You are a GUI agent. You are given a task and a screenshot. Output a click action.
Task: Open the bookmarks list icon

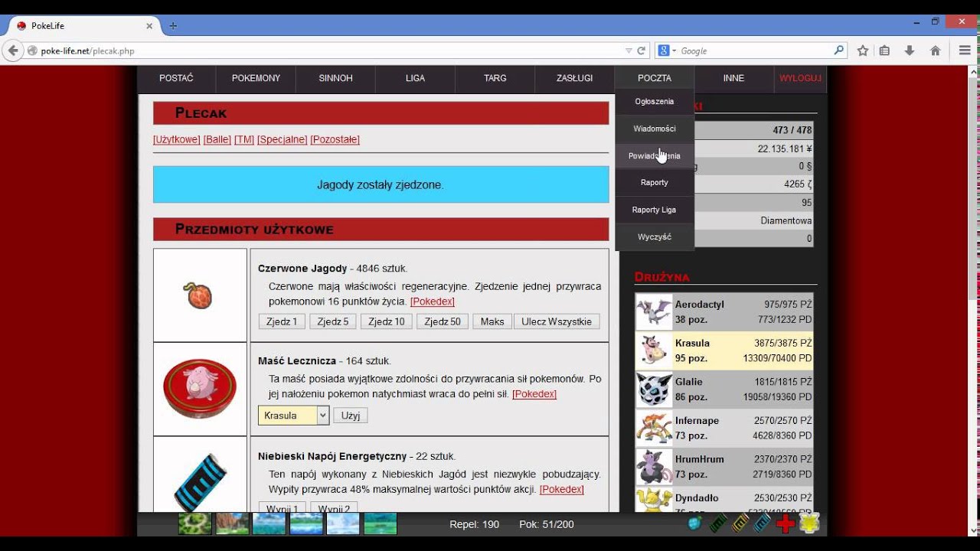pyautogui.click(x=884, y=51)
